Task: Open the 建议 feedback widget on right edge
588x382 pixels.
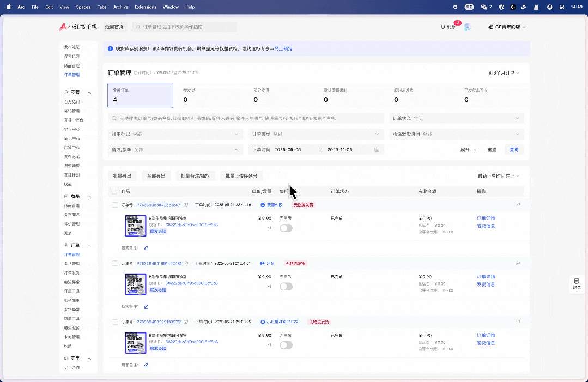Action: (576, 284)
